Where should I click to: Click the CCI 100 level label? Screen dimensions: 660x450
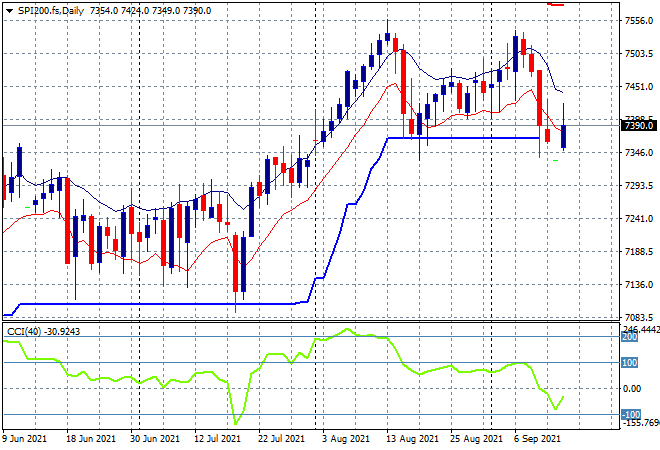[630, 363]
